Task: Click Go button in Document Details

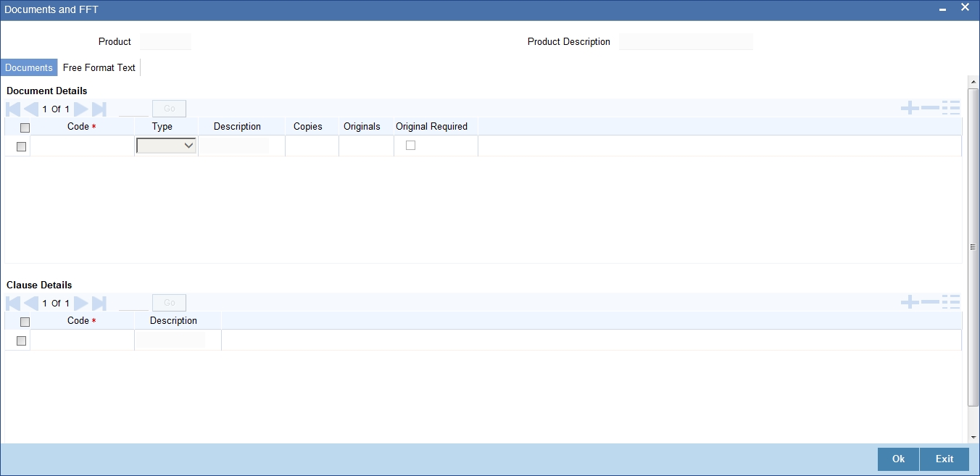Action: (x=169, y=109)
